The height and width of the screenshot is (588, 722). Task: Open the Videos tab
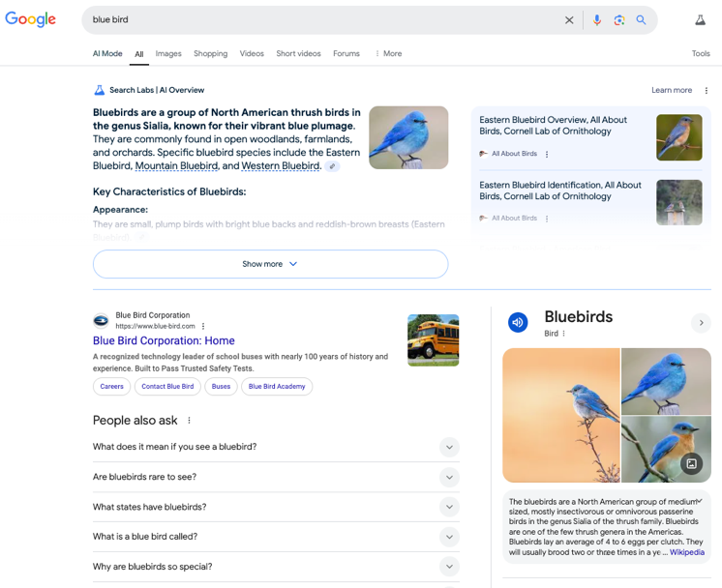point(252,54)
